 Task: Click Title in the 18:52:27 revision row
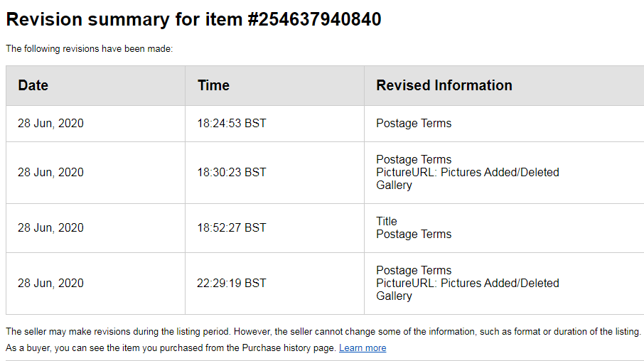(387, 222)
